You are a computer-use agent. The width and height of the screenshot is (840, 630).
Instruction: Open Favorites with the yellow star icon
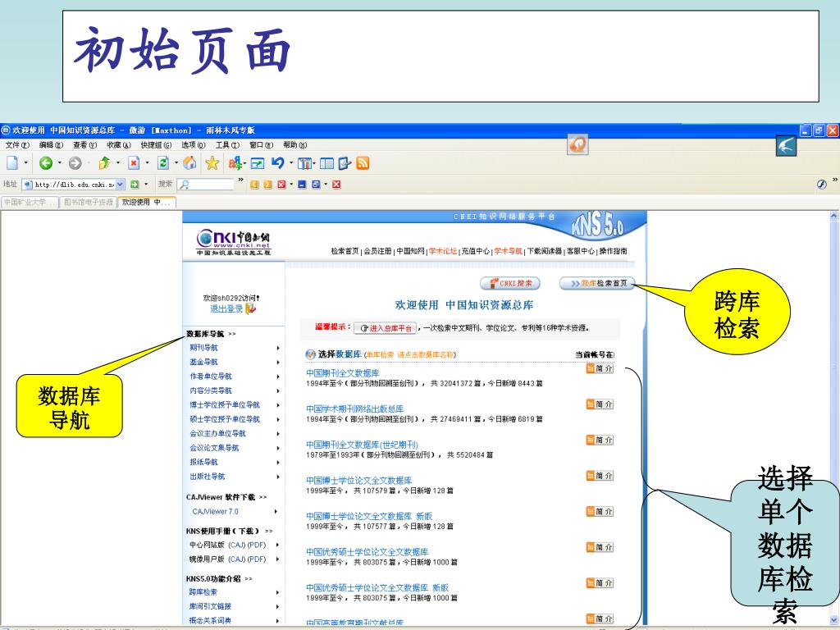point(212,163)
